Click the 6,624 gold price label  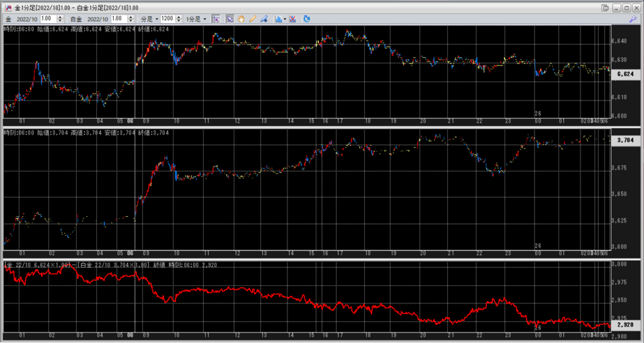coord(625,74)
